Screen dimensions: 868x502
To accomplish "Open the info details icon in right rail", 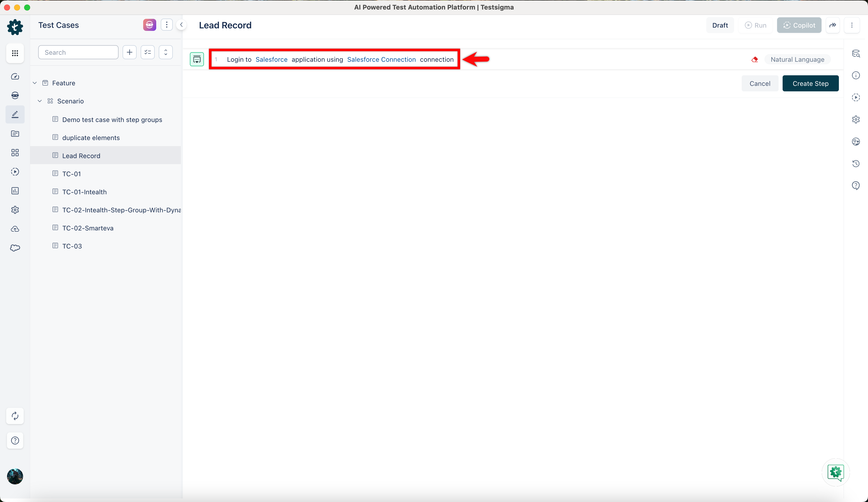I will point(856,75).
